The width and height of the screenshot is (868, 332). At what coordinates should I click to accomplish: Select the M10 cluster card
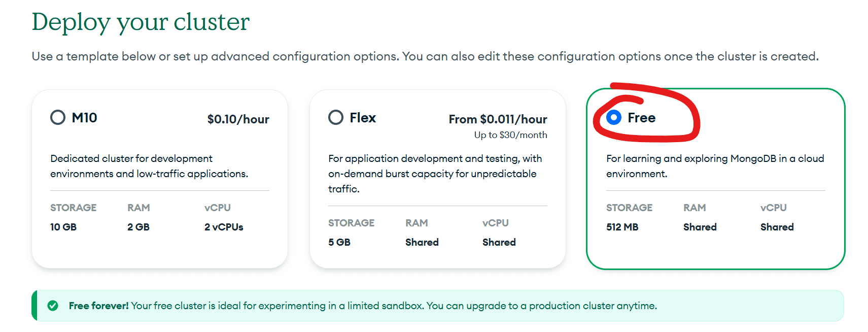pyautogui.click(x=160, y=178)
